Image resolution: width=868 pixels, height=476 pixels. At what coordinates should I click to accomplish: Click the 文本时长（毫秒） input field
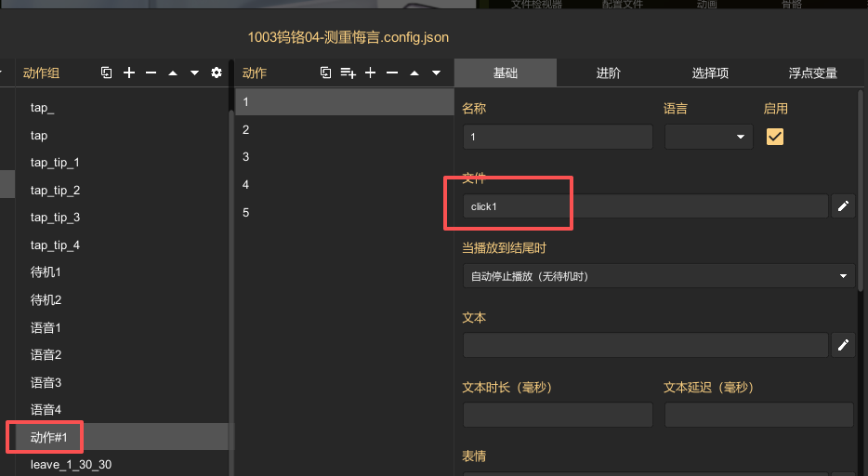coord(558,415)
